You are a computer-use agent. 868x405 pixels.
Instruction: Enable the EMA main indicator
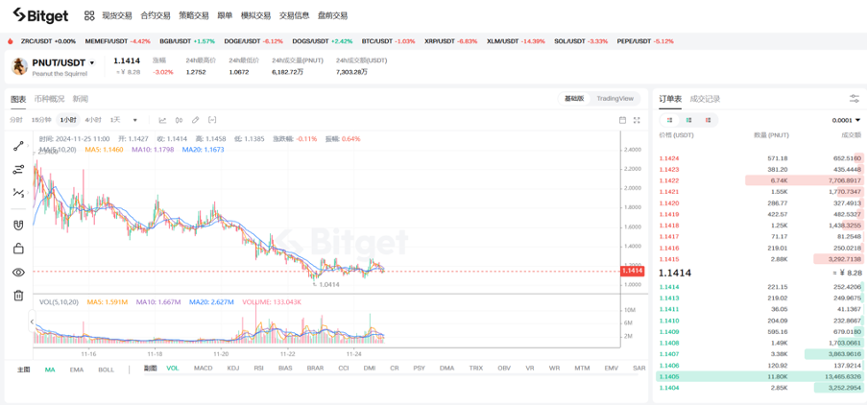click(77, 369)
